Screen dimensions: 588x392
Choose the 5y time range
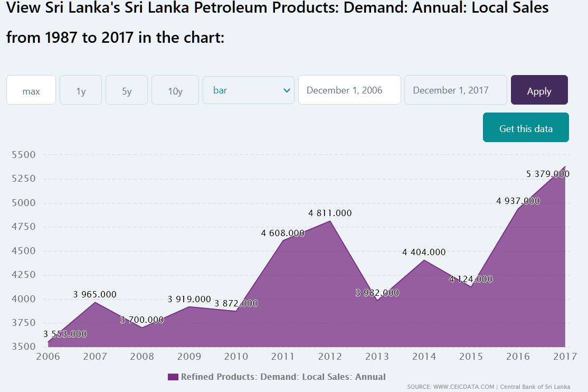(x=127, y=90)
